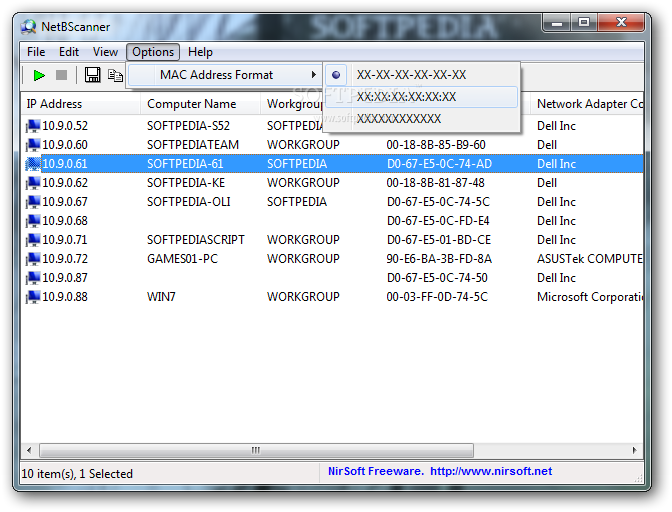Sort by Computer Name column header
672x512 pixels.
[x=200, y=104]
